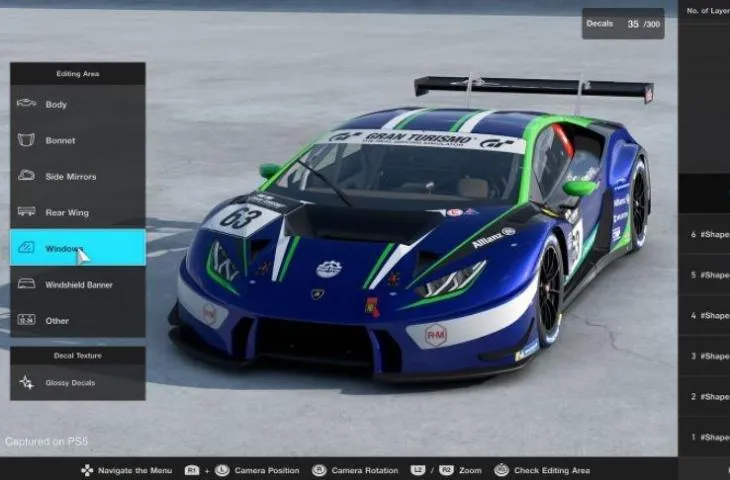Choose Side Mirrors in Editing Area
The width and height of the screenshot is (730, 480).
[x=78, y=176]
